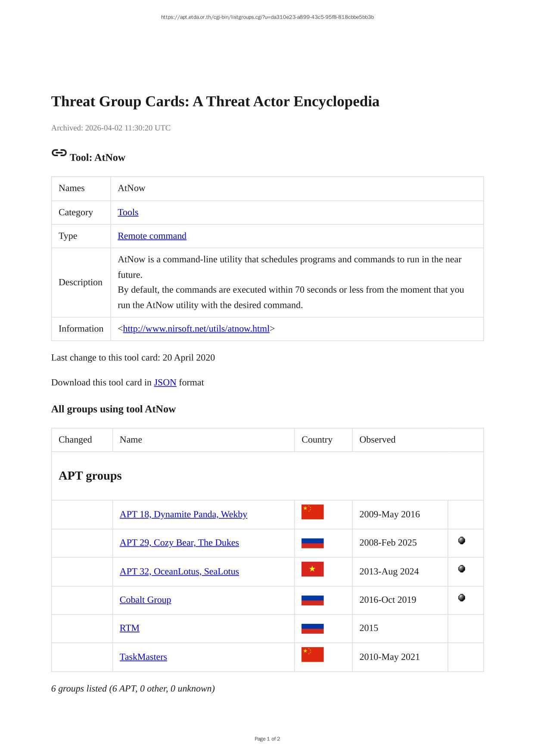Open APT 32, OceanLotus, SeaLotus page
535x756 pixels.
click(179, 572)
